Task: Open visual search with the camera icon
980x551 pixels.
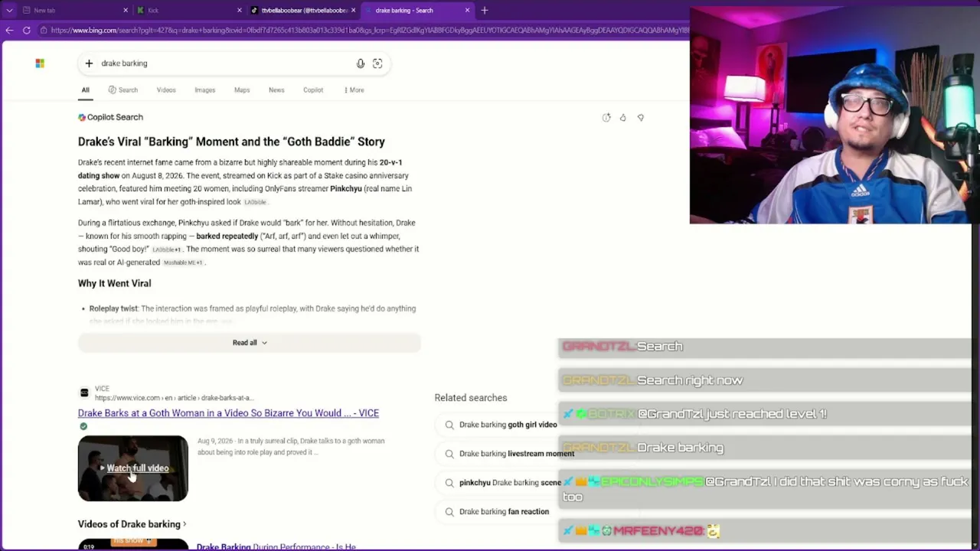Action: click(x=377, y=64)
